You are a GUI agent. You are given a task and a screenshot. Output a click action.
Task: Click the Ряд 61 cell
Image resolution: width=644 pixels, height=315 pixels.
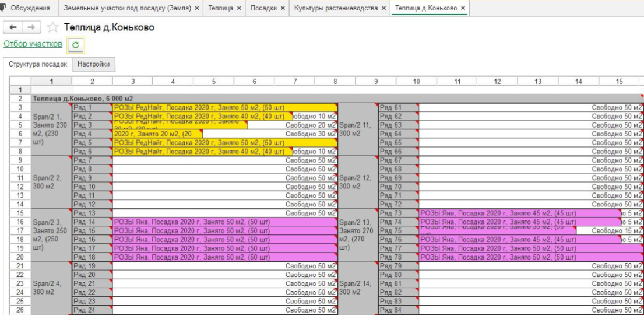pyautogui.click(x=399, y=107)
